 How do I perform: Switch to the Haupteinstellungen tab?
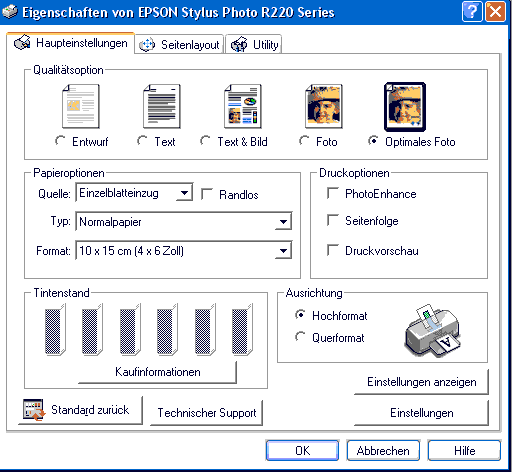pyautogui.click(x=70, y=43)
